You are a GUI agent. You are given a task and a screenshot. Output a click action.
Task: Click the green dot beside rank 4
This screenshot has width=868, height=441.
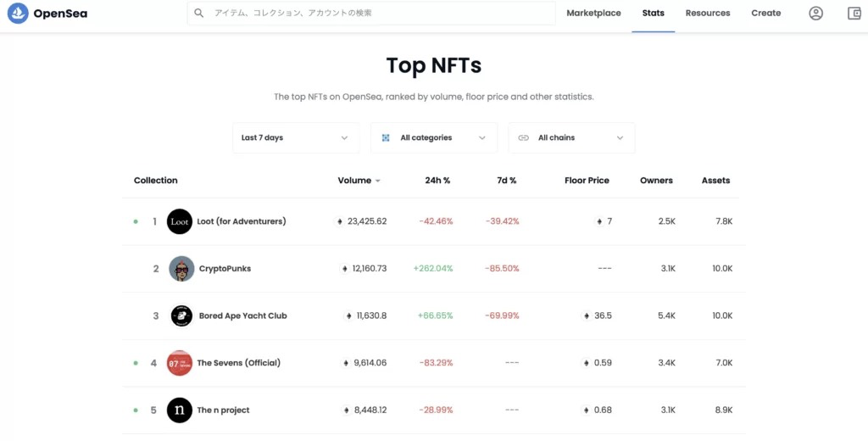tap(136, 363)
